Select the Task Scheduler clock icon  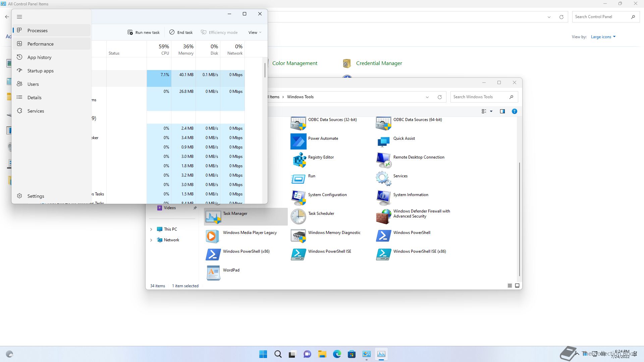point(298,217)
